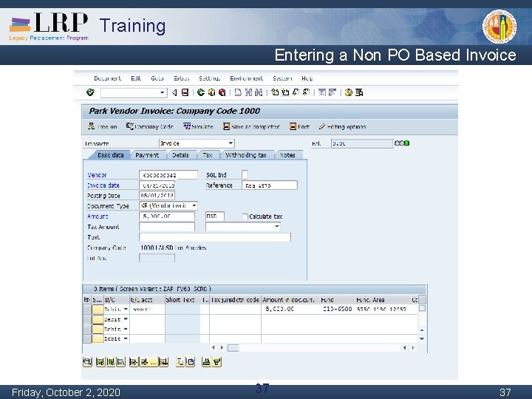Screen dimensions: 532x399
Task: Click the Find Next icon
Action: click(259, 92)
